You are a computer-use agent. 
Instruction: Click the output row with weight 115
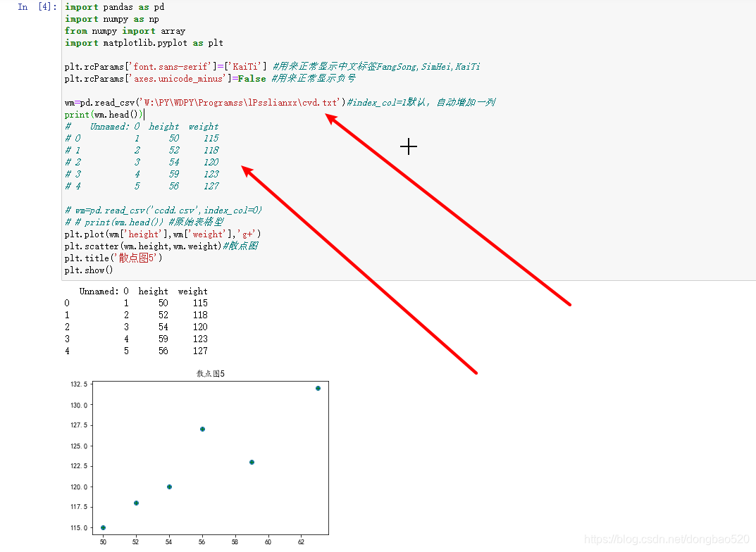[136, 303]
